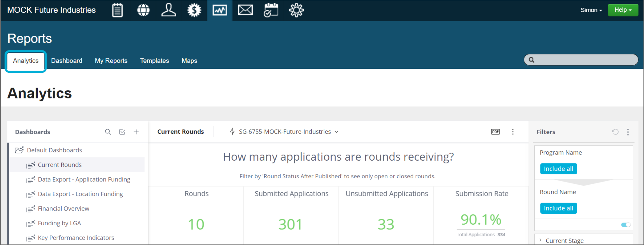This screenshot has width=644, height=245.
Task: Select Financial Overview dashboard
Action: click(x=63, y=209)
